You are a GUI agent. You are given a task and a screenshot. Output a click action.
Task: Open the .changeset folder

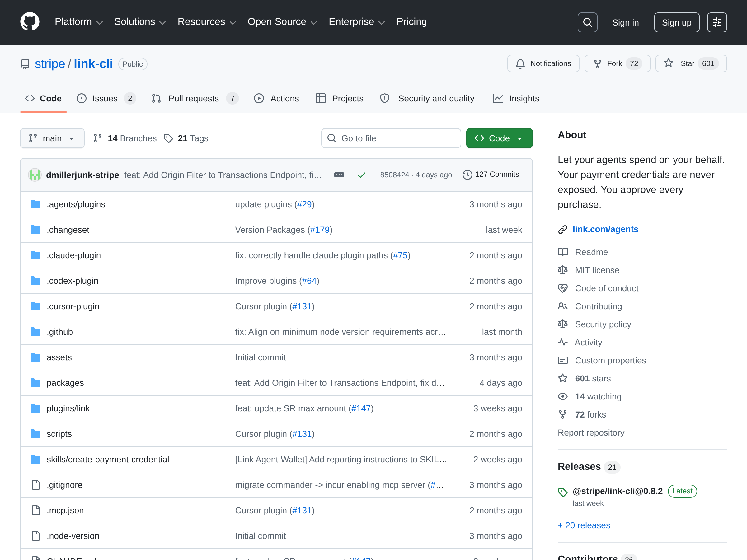[68, 230]
